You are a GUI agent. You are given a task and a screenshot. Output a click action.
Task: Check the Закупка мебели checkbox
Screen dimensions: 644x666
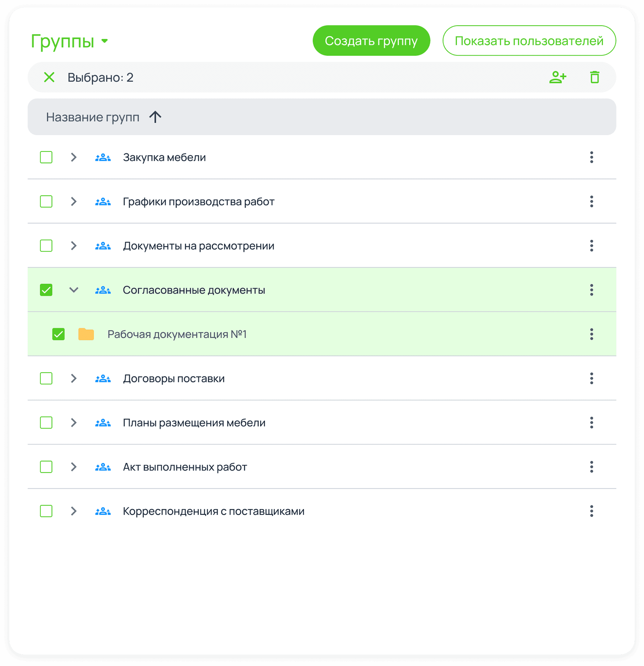(x=46, y=157)
